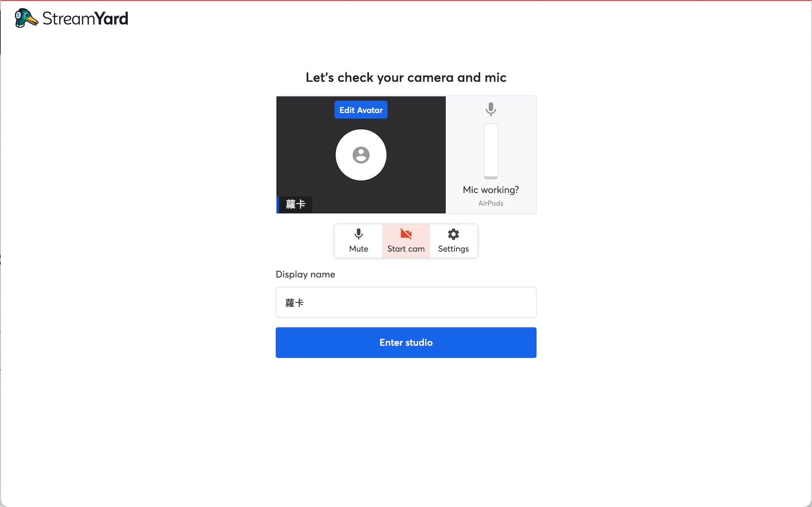Click the Mic working? label
This screenshot has width=812, height=507.
tap(491, 190)
